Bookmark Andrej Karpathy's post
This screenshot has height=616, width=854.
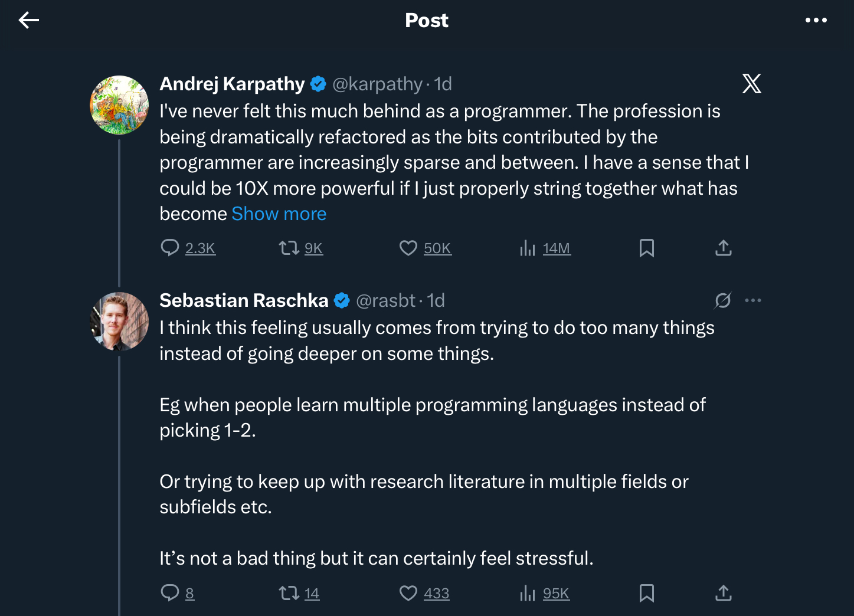tap(647, 248)
